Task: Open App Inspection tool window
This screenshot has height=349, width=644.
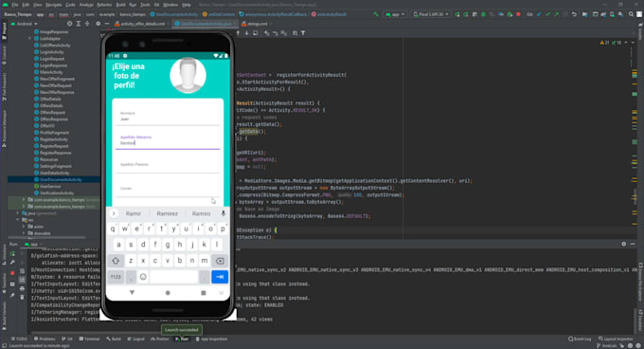Action: (x=211, y=340)
